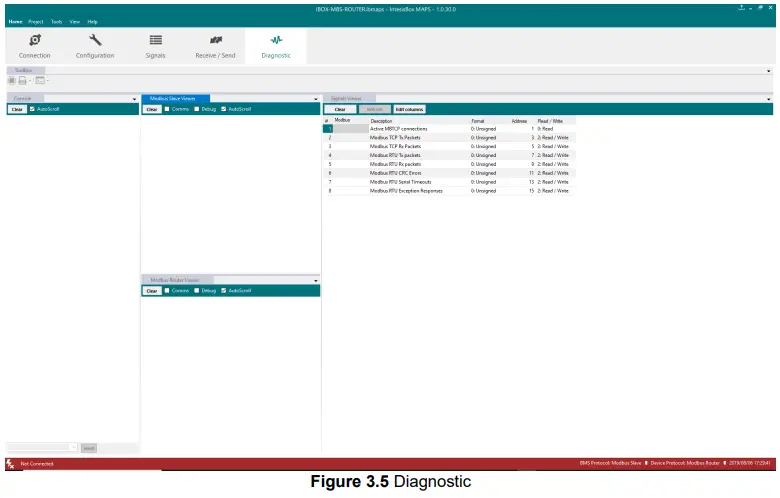780x498 pixels.
Task: Click 'BMS Protocol: Modbus Slave' in status bar
Action: [x=610, y=463]
